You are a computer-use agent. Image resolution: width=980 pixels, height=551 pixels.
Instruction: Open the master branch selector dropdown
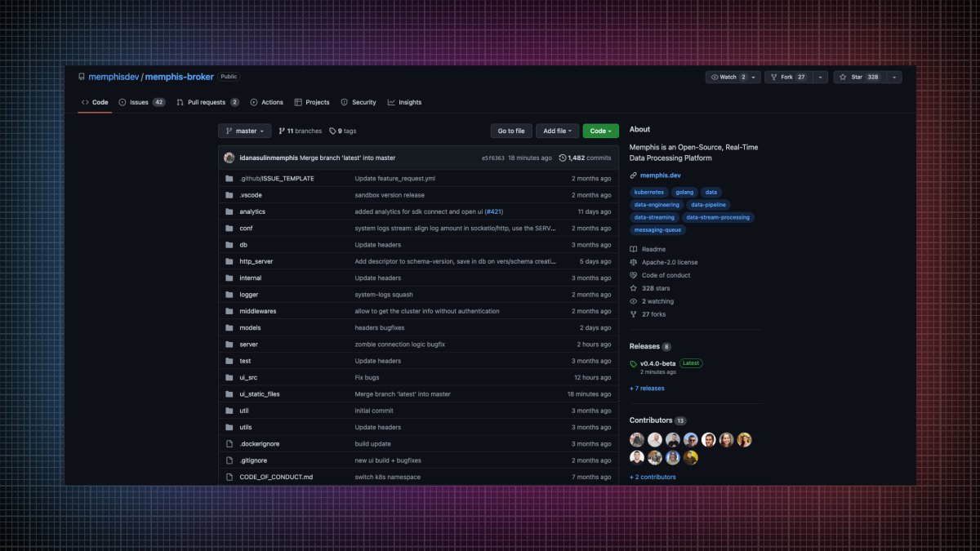(244, 131)
